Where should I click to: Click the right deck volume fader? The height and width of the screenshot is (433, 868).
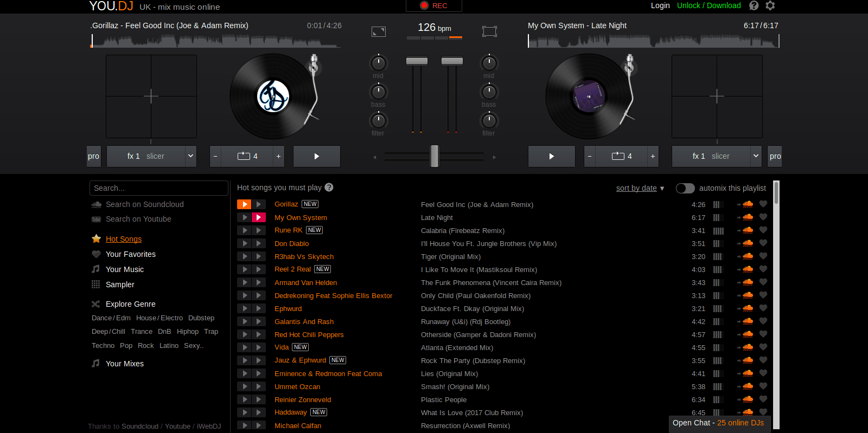tap(452, 61)
